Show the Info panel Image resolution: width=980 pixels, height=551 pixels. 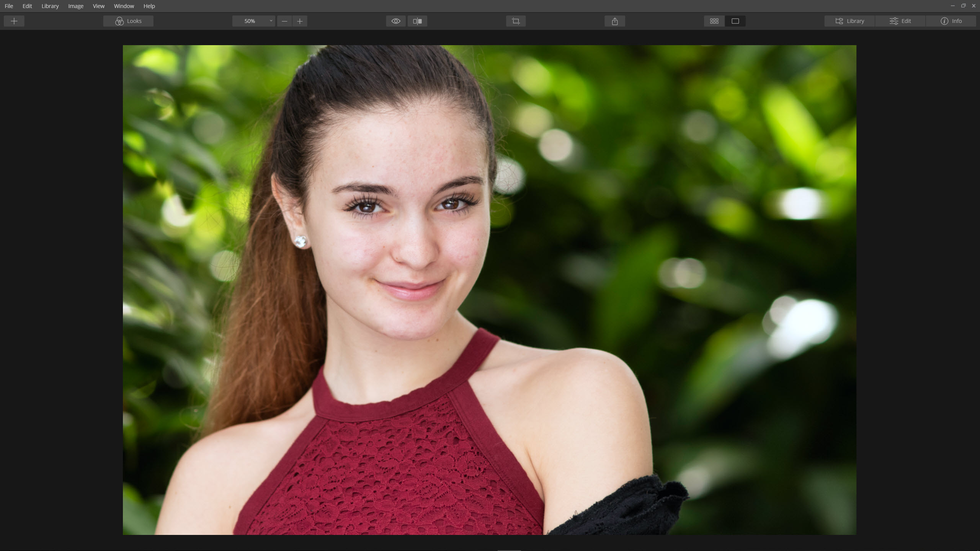point(951,21)
